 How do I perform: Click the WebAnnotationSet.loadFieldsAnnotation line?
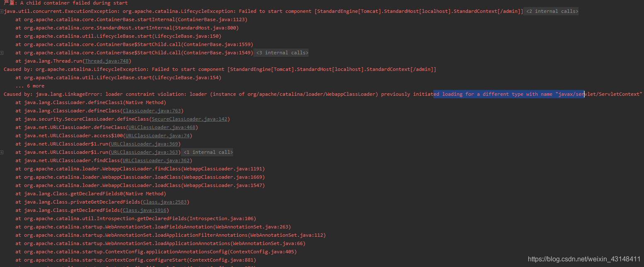click(x=153, y=227)
